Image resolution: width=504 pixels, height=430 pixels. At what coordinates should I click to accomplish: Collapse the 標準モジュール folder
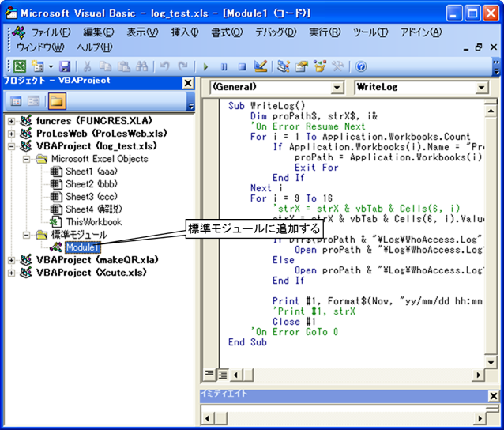click(x=26, y=235)
